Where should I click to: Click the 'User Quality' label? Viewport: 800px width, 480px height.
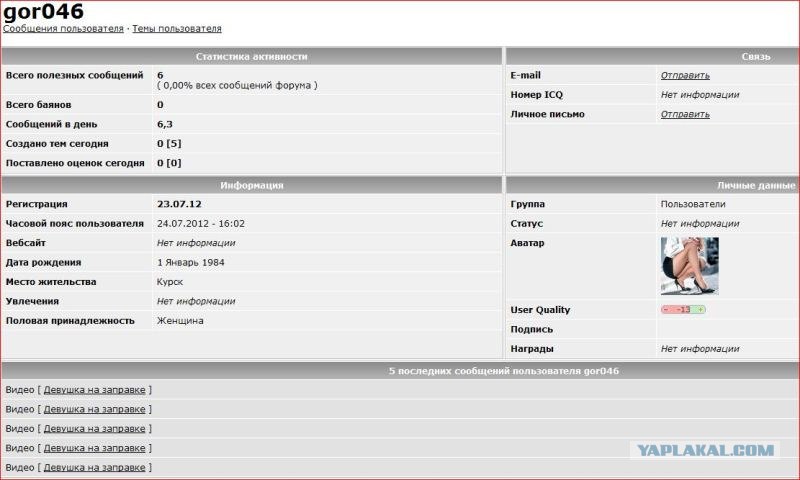540,310
